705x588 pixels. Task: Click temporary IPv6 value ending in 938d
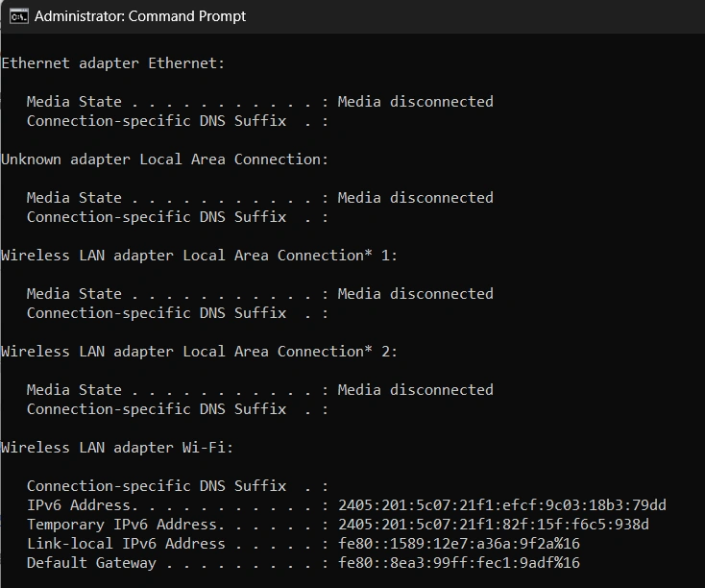click(x=494, y=525)
